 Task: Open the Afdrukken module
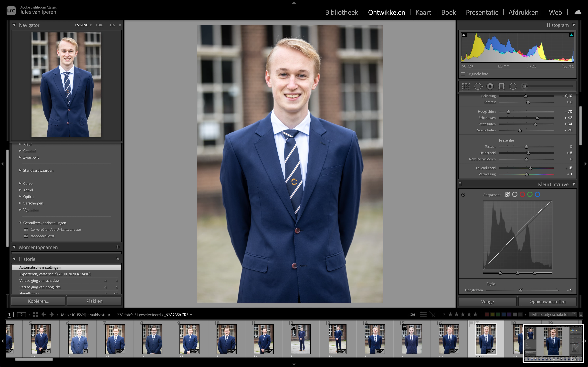(523, 12)
